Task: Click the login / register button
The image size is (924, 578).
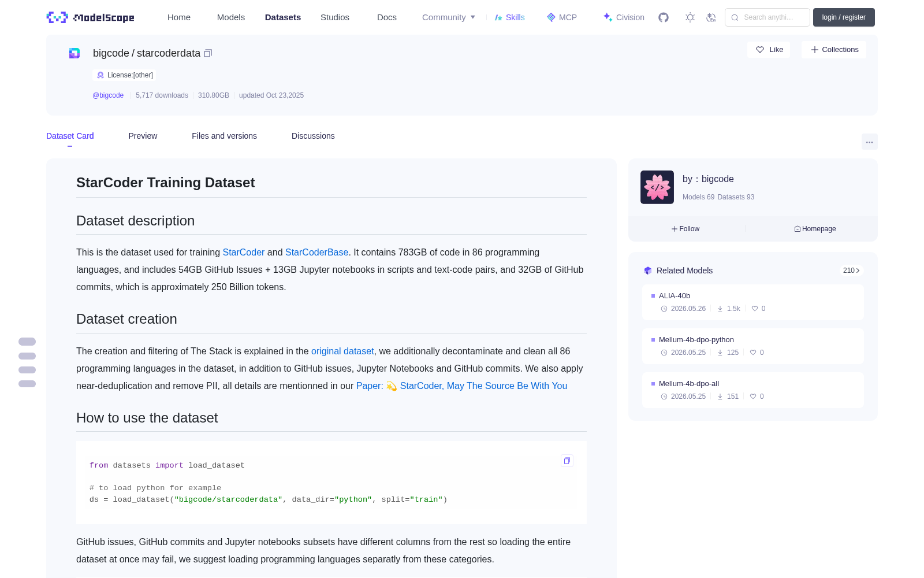Action: point(844,17)
